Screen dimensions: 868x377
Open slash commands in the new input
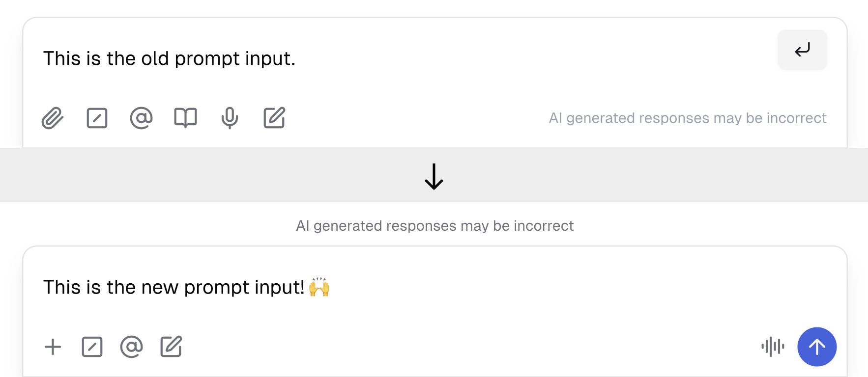click(92, 347)
